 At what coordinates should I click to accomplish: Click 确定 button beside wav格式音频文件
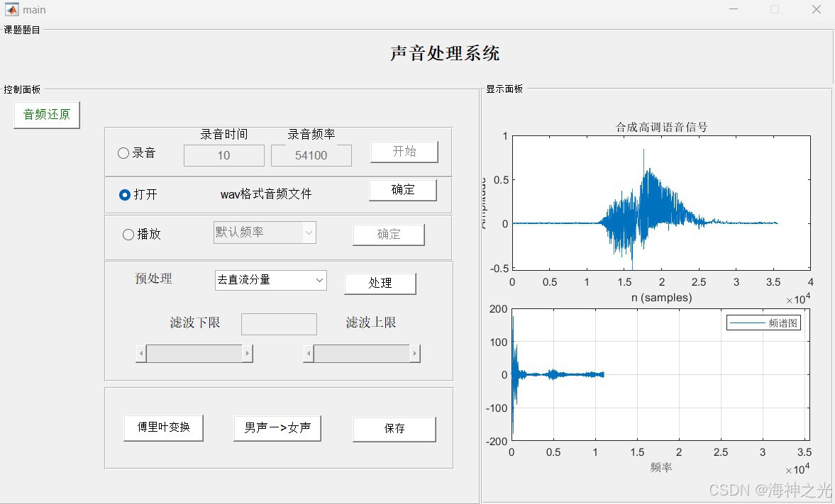click(402, 190)
